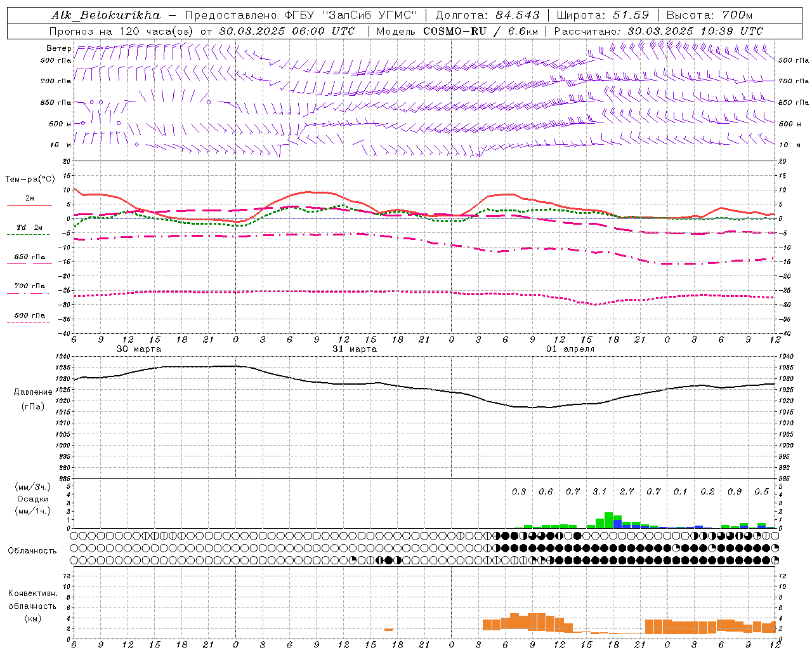The height and width of the screenshot is (650, 812).
Task: Select the latitude value Широта: 51.59
Action: 603,15
